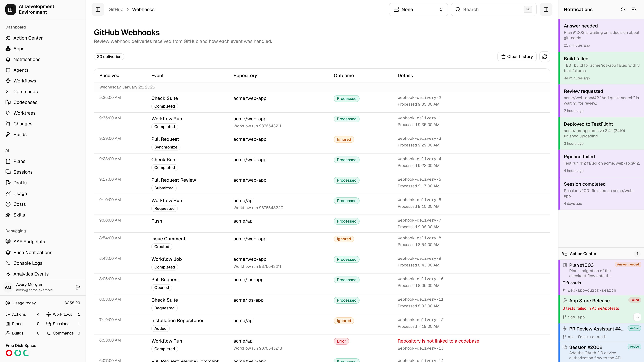The image size is (644, 362).
Task: Click the Worktrees branch icon
Action: [x=8, y=113]
